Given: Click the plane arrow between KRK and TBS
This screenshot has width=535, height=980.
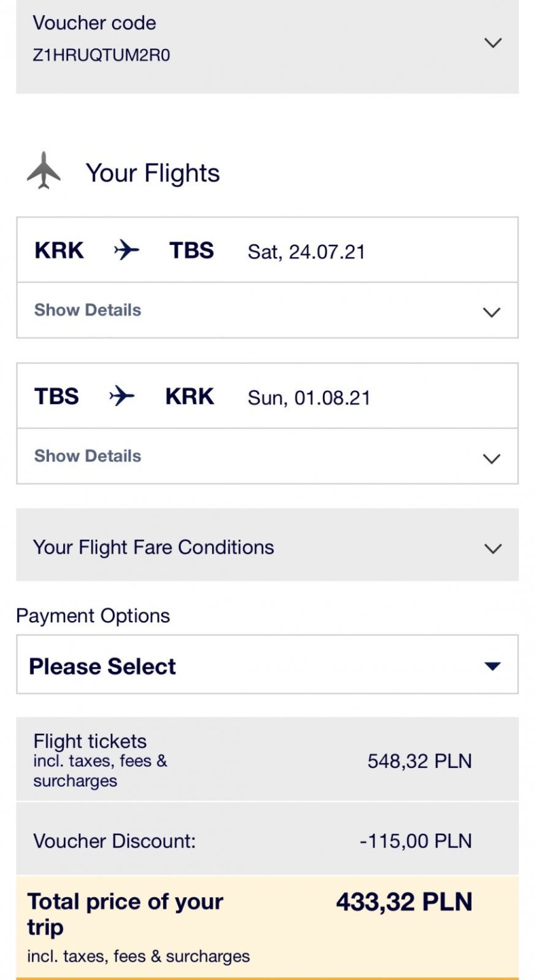Looking at the screenshot, I should [126, 251].
